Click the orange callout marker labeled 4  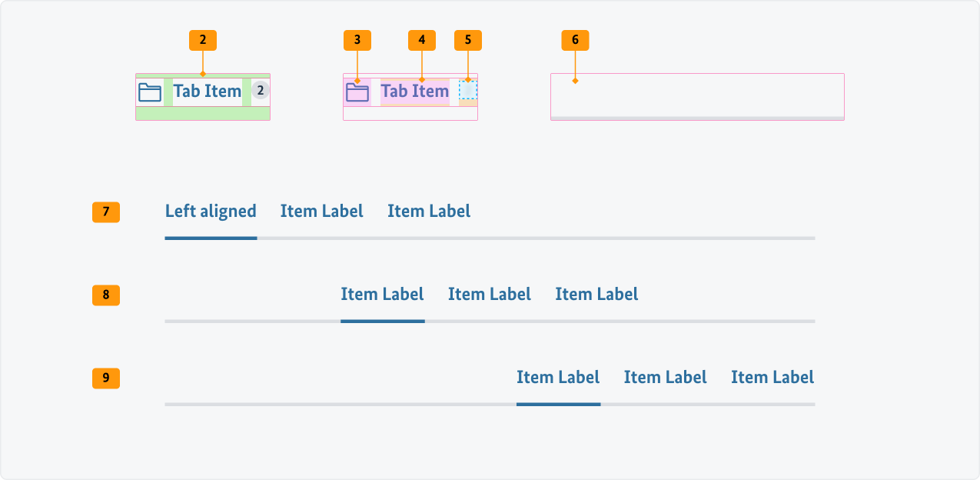[x=422, y=40]
